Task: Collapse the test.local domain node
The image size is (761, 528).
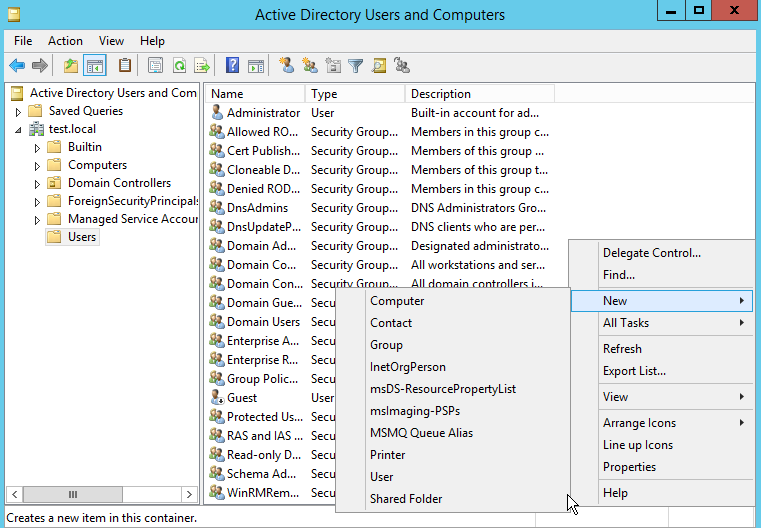Action: click(x=18, y=130)
